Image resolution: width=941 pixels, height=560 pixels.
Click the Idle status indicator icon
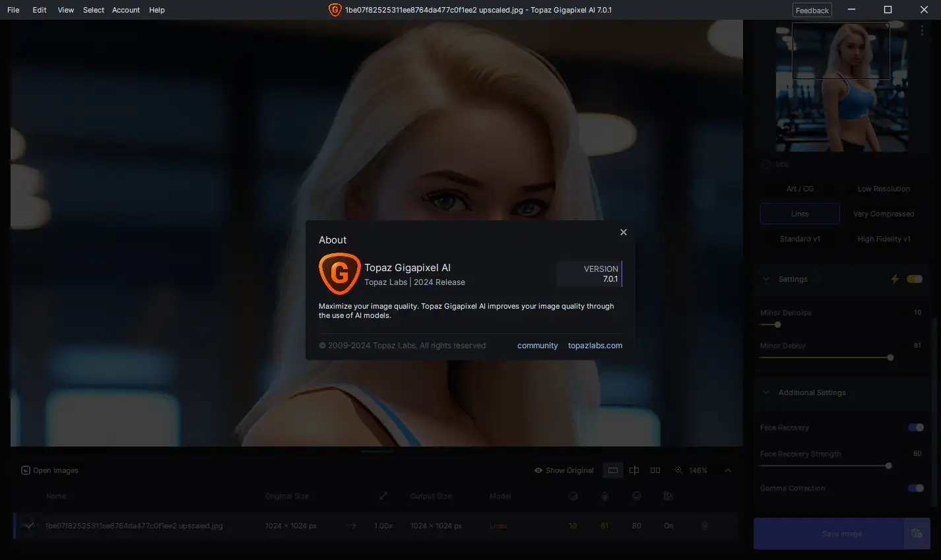click(765, 164)
